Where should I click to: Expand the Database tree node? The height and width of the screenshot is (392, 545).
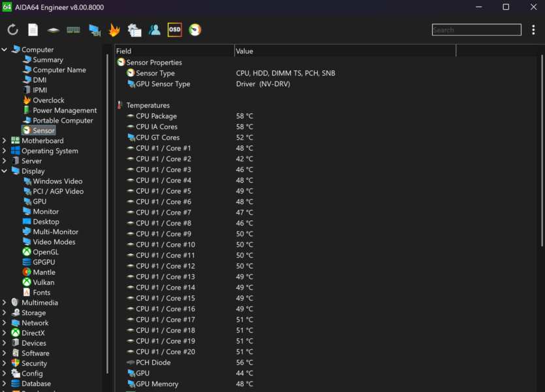point(4,384)
